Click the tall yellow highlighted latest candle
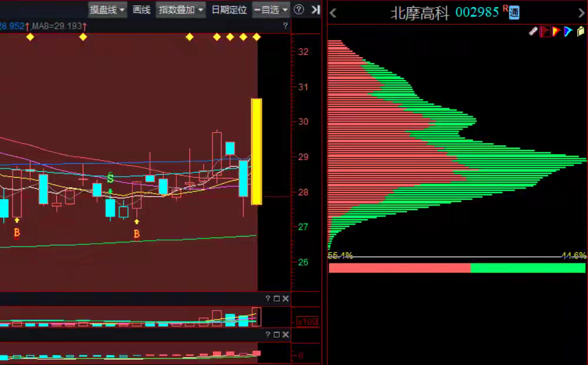Viewport: 588px width, 365px height. [x=256, y=152]
